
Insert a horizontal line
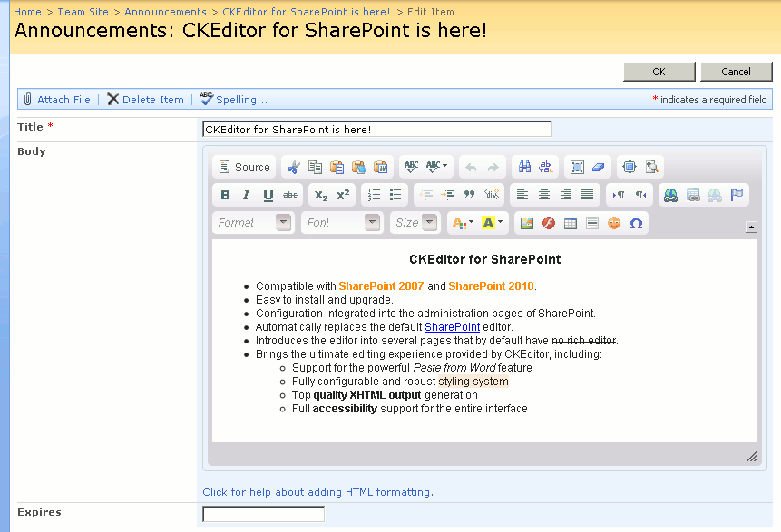coord(592,223)
